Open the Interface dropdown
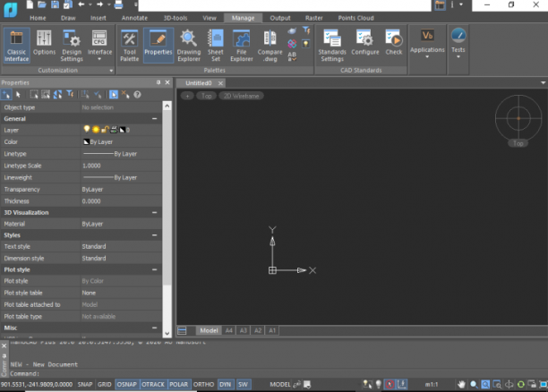This screenshot has height=392, width=548. click(x=99, y=46)
